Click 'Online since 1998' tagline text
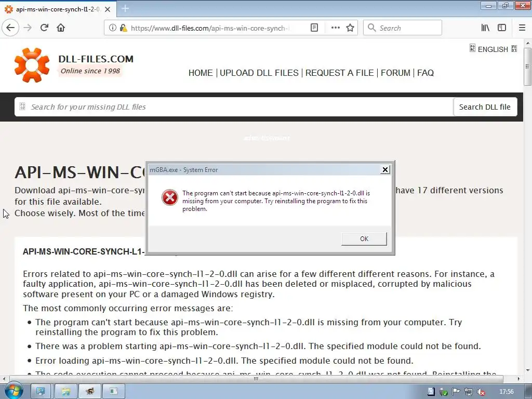Screen dimensions: 532x399 90,71
